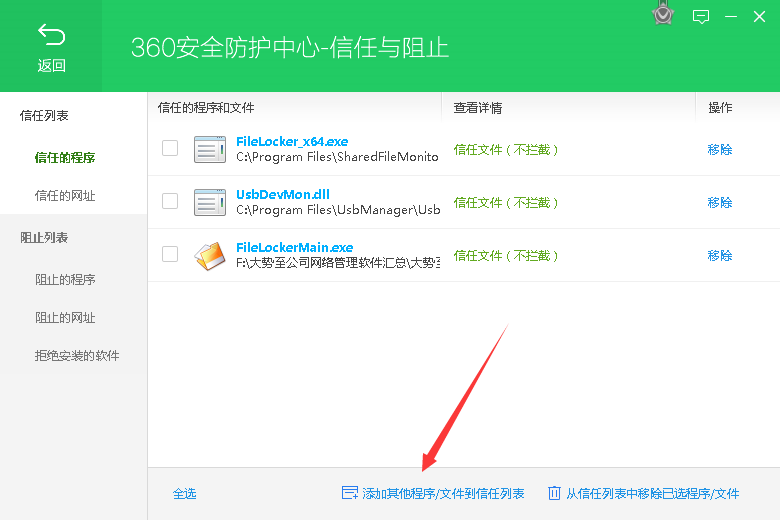Image resolution: width=780 pixels, height=520 pixels.
Task: Click the back arrow icon
Action: pyautogui.click(x=51, y=36)
